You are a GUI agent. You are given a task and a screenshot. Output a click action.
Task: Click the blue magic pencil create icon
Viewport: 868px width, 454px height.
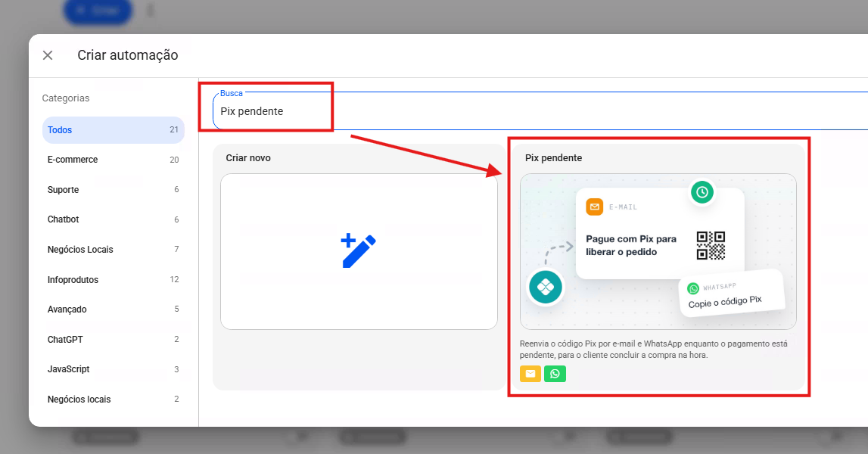pyautogui.click(x=358, y=250)
